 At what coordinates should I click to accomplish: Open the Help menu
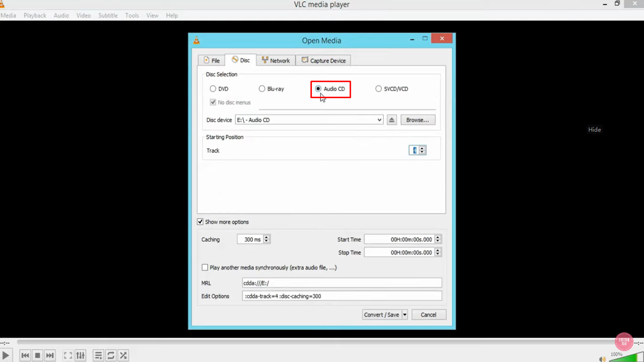[x=172, y=16]
